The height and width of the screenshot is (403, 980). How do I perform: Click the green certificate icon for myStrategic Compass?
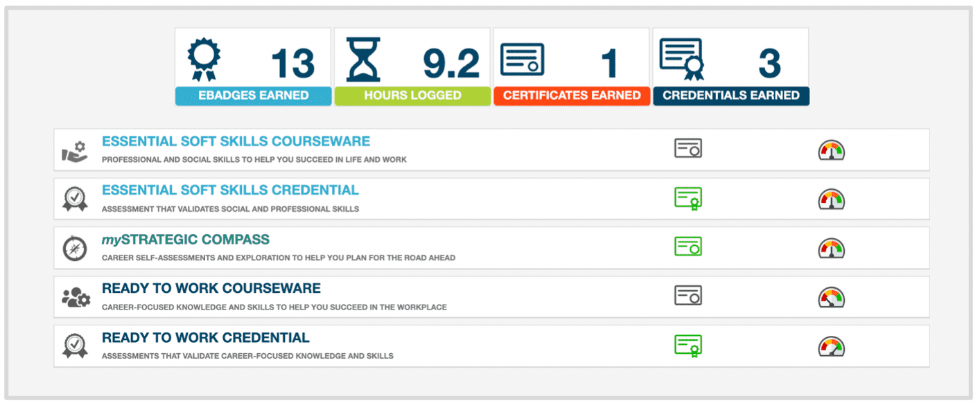pyautogui.click(x=688, y=247)
